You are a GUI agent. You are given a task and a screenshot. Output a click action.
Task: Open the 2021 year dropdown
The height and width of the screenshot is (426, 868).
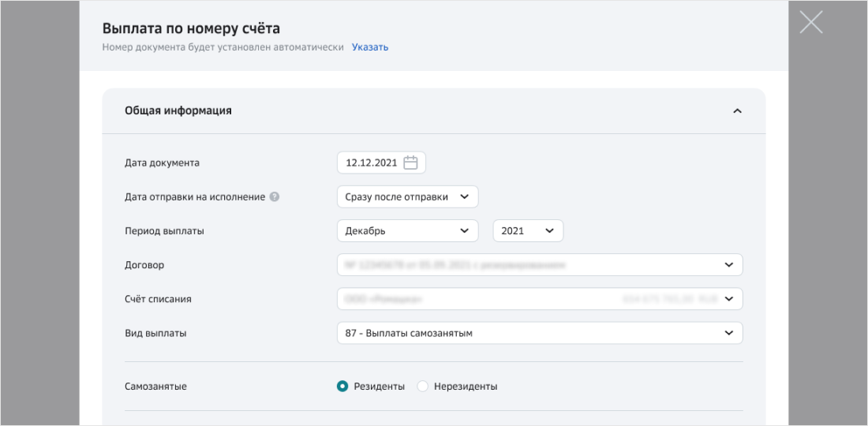(x=527, y=231)
